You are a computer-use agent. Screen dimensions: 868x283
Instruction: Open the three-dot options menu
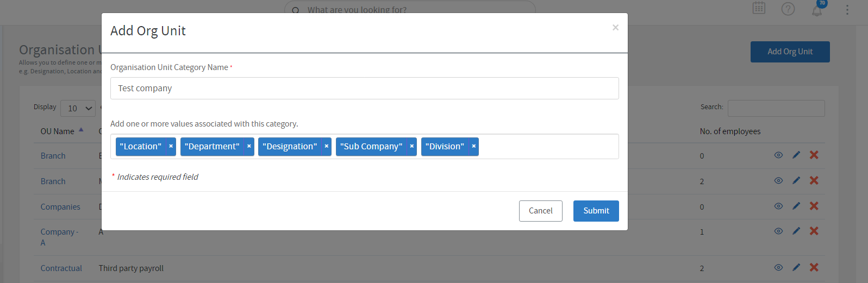[x=847, y=10]
